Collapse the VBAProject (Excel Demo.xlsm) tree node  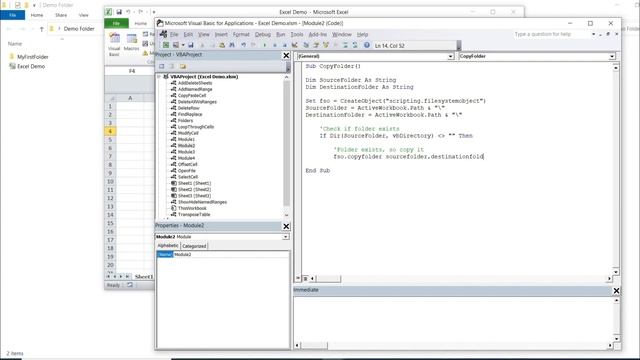point(159,77)
